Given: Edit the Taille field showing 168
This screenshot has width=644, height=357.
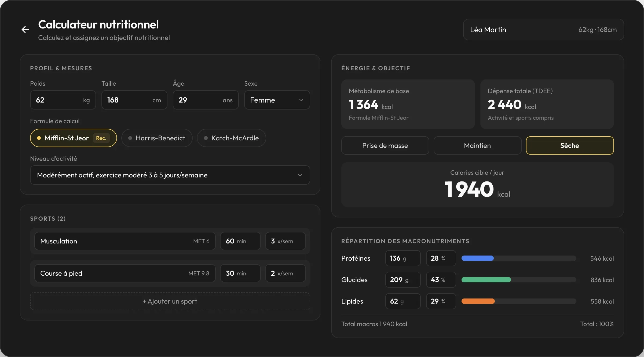Looking at the screenshot, I should click(134, 100).
